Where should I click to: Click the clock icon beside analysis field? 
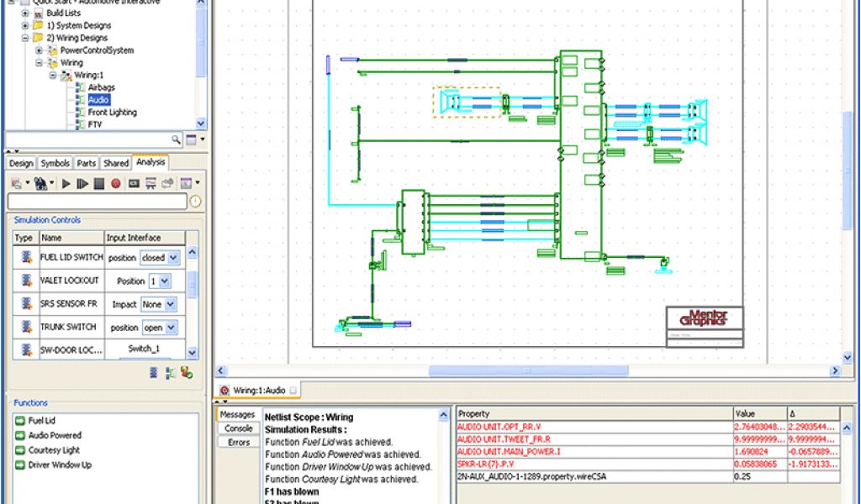(x=196, y=202)
